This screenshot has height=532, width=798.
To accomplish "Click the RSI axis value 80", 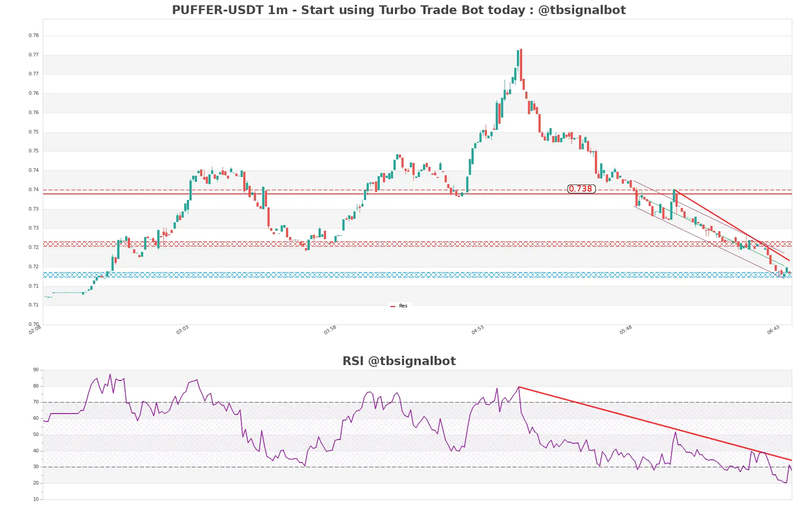I will 36,386.
